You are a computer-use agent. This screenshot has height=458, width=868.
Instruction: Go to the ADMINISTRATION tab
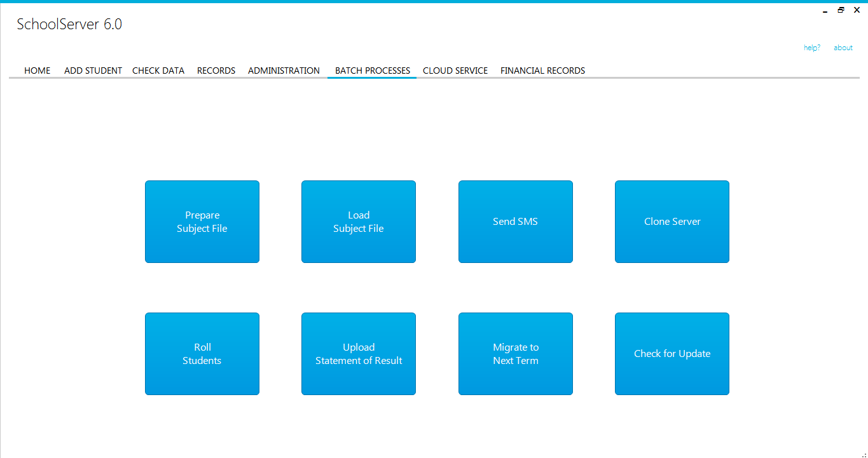(284, 71)
